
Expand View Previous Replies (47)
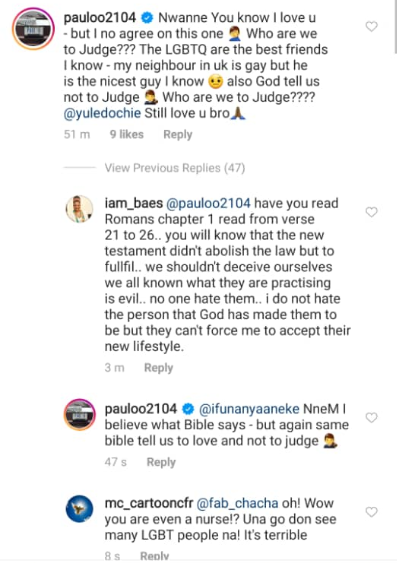175,168
